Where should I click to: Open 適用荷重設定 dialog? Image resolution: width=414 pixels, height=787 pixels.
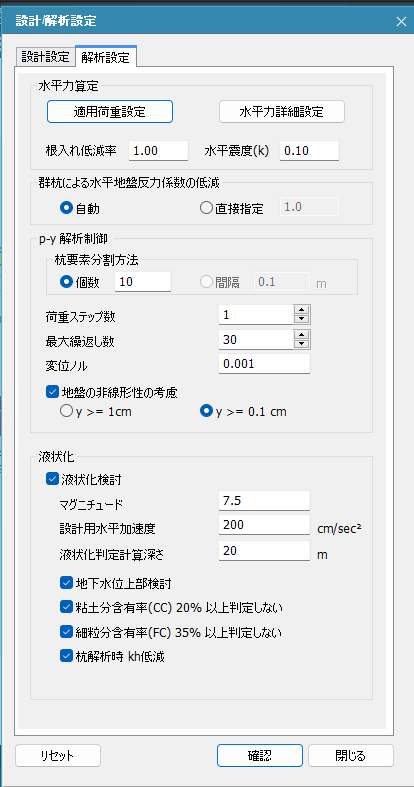tap(110, 111)
